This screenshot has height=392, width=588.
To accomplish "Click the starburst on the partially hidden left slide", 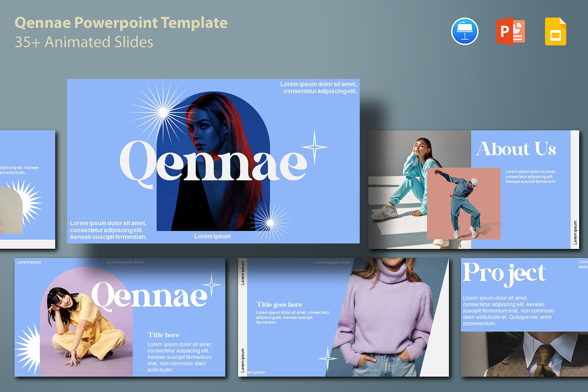I will pyautogui.click(x=24, y=201).
